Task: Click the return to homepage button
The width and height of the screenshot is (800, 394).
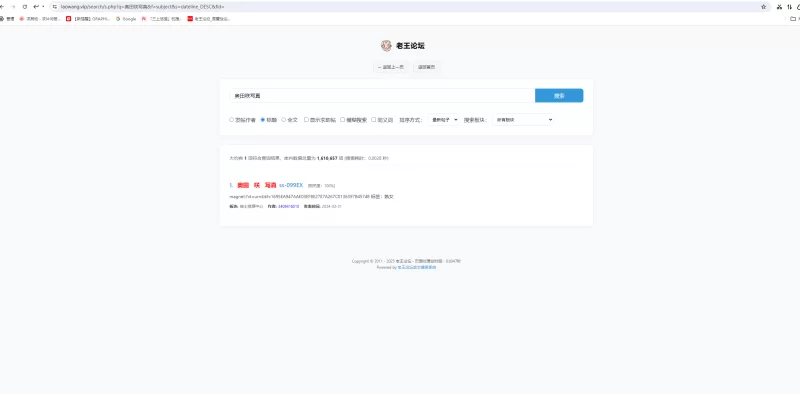Action: [x=427, y=67]
